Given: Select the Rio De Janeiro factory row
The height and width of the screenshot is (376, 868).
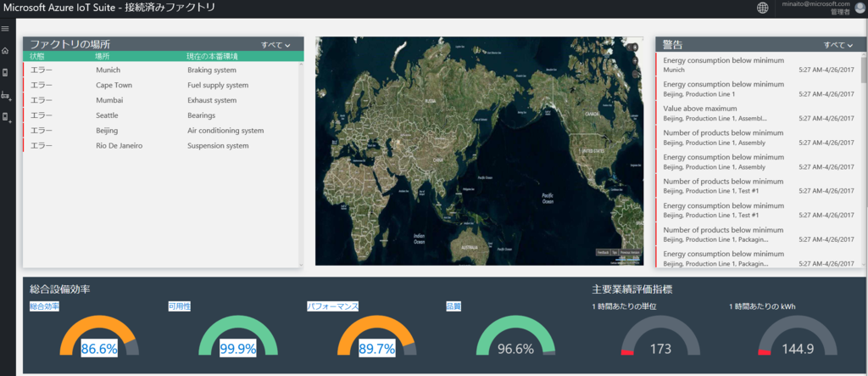Looking at the screenshot, I should click(160, 146).
